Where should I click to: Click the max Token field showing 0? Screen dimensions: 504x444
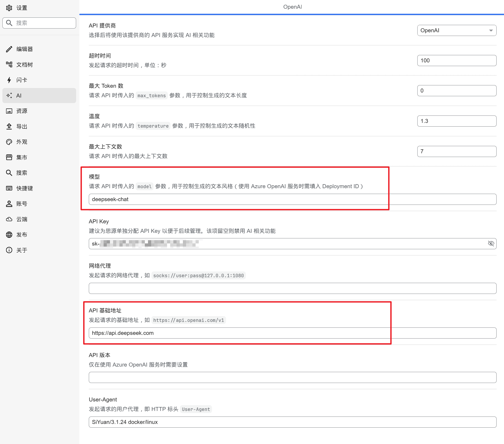(x=457, y=91)
